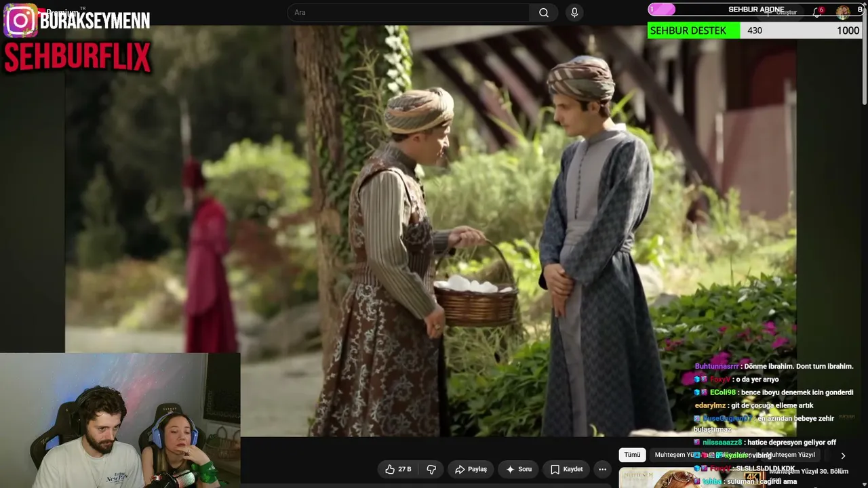
Task: Show more filter chips with right chevron
Action: 843,455
